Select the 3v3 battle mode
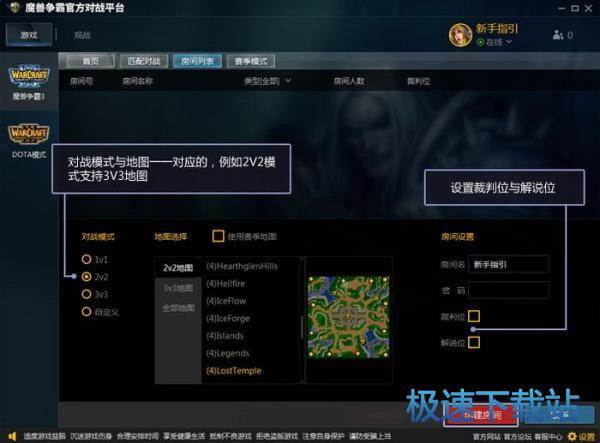This screenshot has height=443, width=600. click(x=86, y=294)
